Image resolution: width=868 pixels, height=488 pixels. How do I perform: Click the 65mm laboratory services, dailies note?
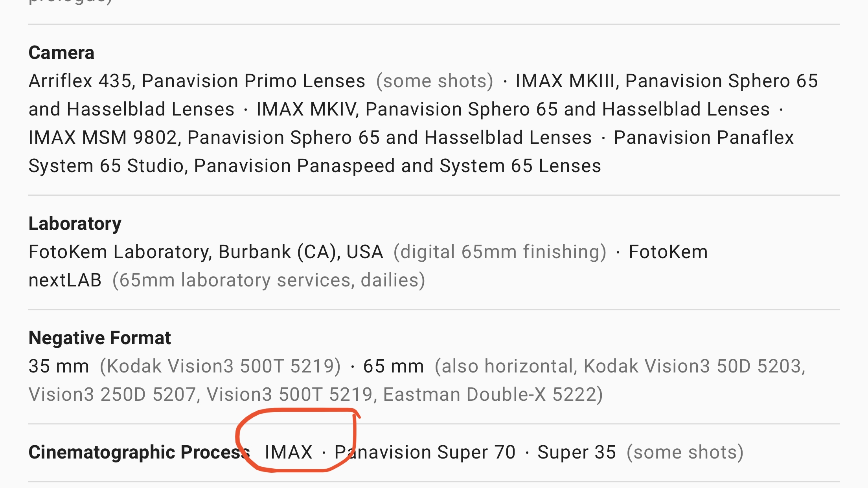tap(269, 280)
